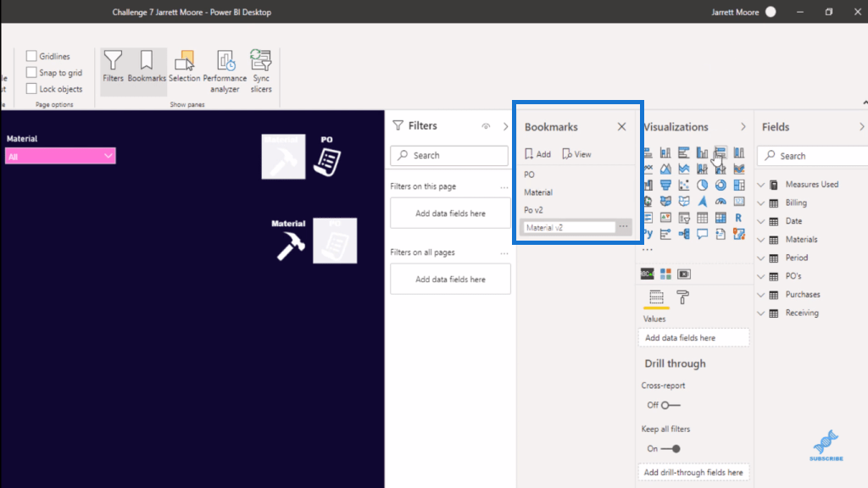This screenshot has width=868, height=488.
Task: Collapse the Visualizations pane chevron
Action: click(743, 127)
